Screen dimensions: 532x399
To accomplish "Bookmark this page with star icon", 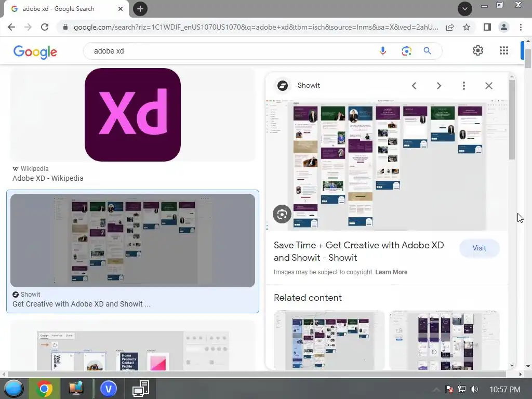I will pos(467,27).
